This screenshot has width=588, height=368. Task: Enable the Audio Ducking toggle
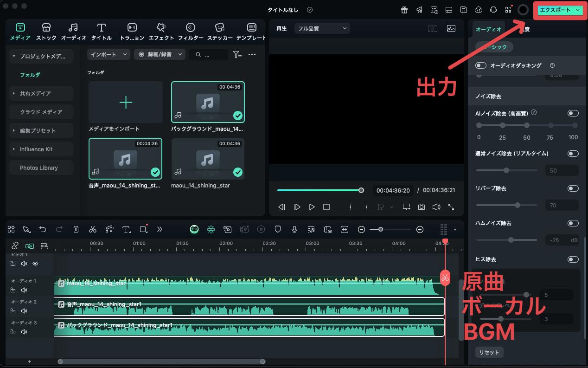coord(481,65)
